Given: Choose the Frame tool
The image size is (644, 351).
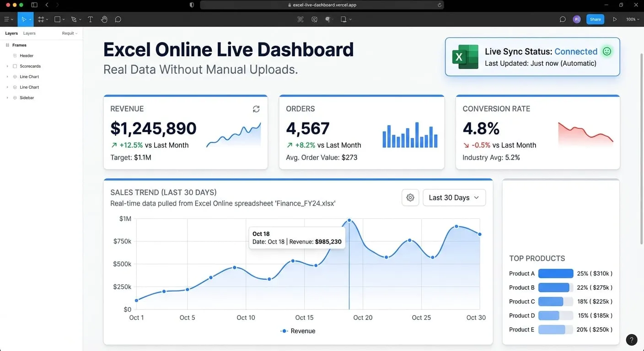Looking at the screenshot, I should point(41,19).
